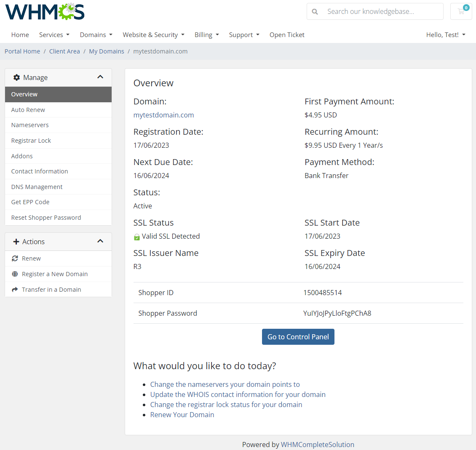Select Domains in the top menu
476x450 pixels.
pos(96,35)
